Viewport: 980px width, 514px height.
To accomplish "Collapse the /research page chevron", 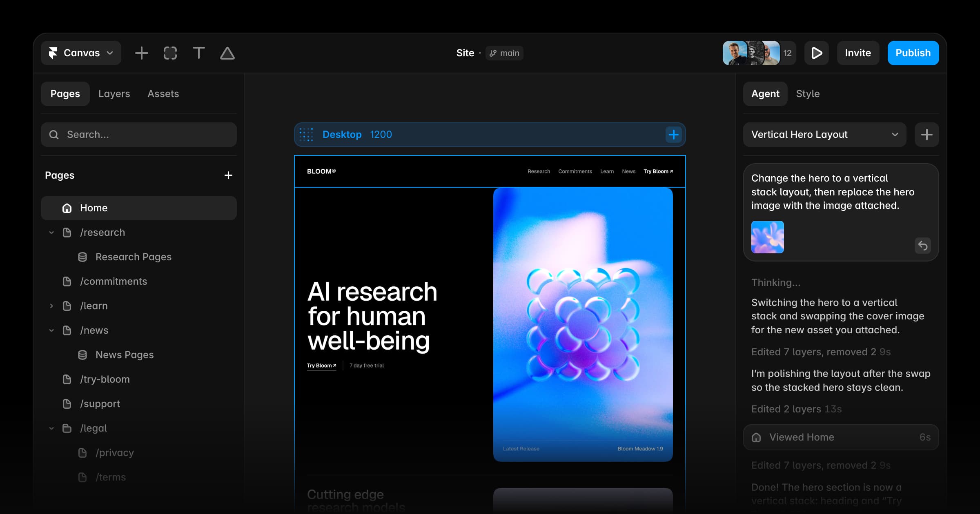I will pyautogui.click(x=51, y=233).
